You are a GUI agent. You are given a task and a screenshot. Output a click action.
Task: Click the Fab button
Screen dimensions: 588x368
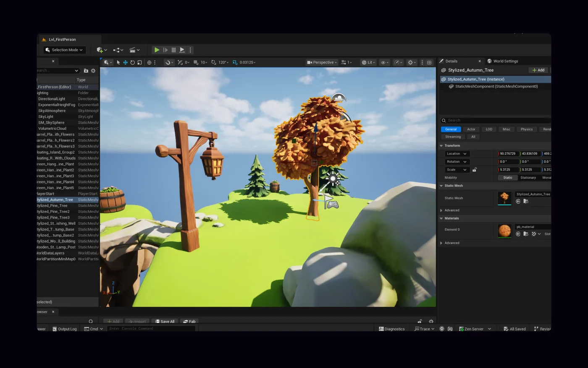coord(189,321)
